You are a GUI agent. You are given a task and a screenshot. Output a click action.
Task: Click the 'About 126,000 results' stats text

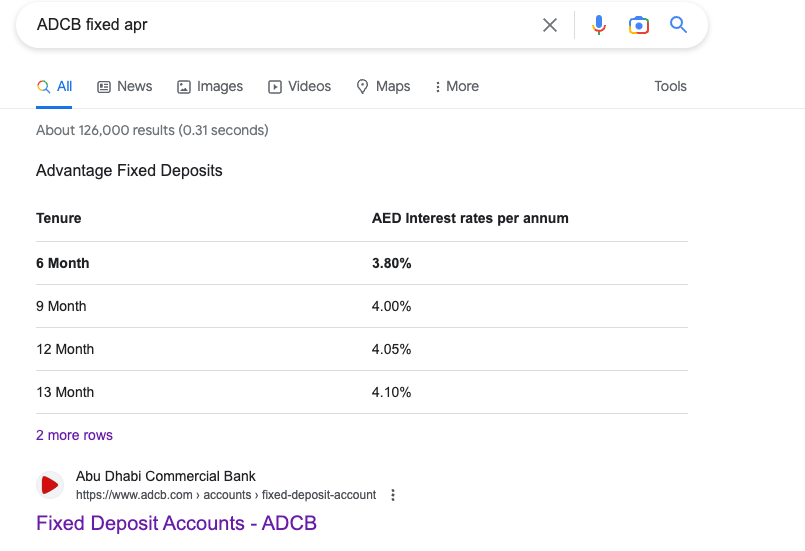152,130
